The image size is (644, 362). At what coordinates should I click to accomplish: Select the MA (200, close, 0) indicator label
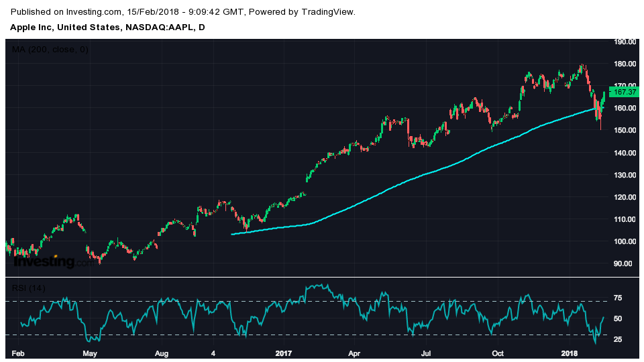50,50
